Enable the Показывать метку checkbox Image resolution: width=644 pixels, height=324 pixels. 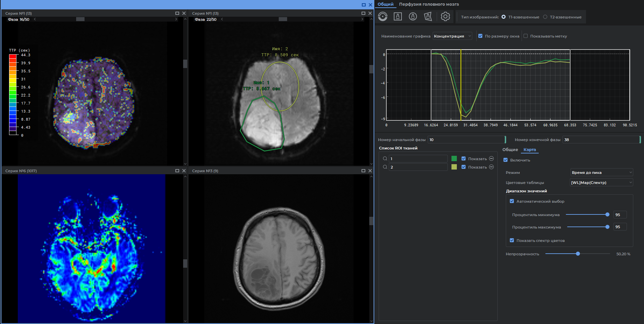(526, 36)
